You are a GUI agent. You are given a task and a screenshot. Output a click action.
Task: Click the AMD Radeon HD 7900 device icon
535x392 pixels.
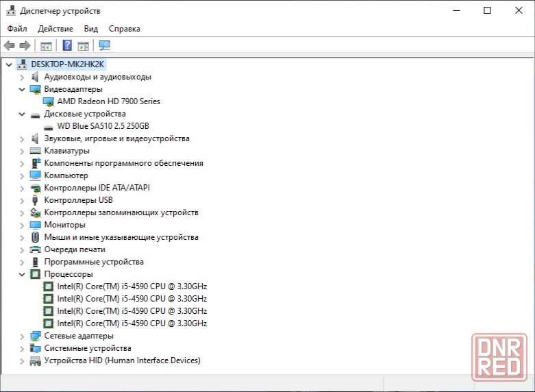pos(49,101)
